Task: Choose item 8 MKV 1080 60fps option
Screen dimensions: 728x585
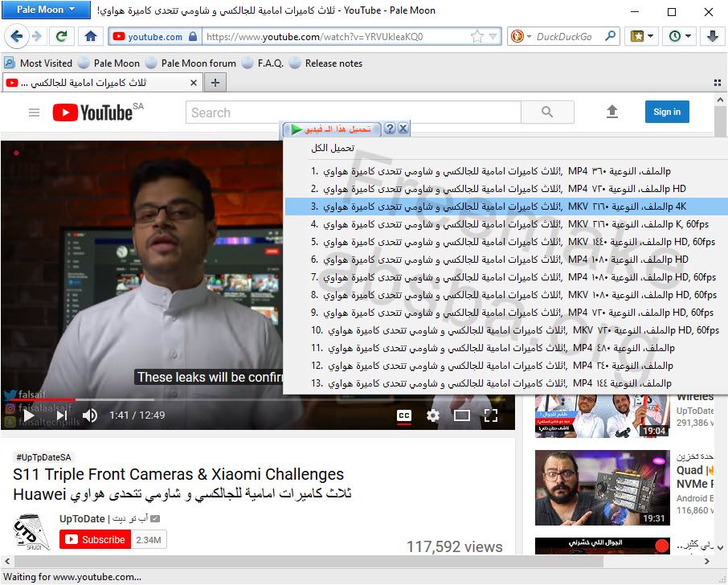Action: click(x=506, y=295)
